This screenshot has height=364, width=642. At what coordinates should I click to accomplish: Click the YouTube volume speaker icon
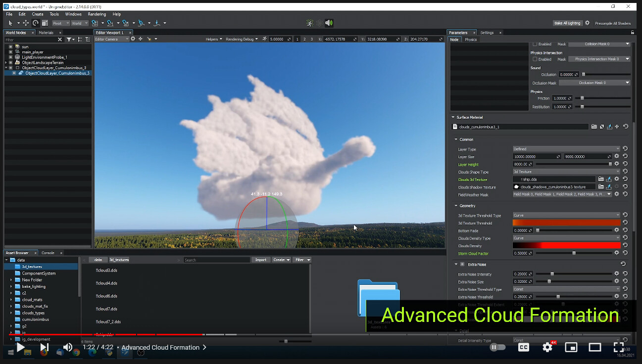68,347
